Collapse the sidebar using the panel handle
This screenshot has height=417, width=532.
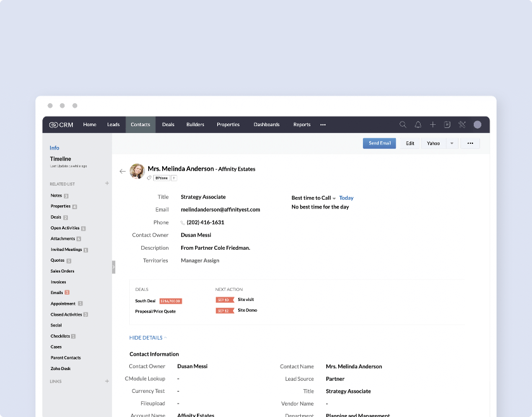113,267
